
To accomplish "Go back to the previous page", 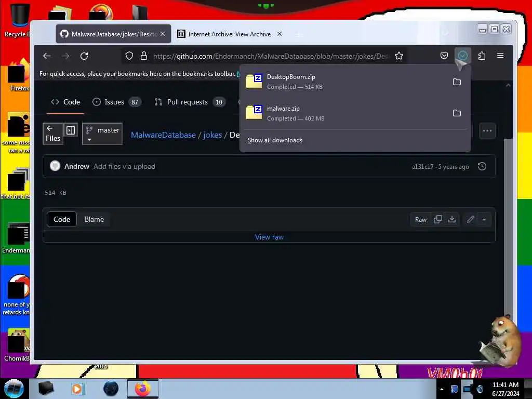I will click(47, 56).
